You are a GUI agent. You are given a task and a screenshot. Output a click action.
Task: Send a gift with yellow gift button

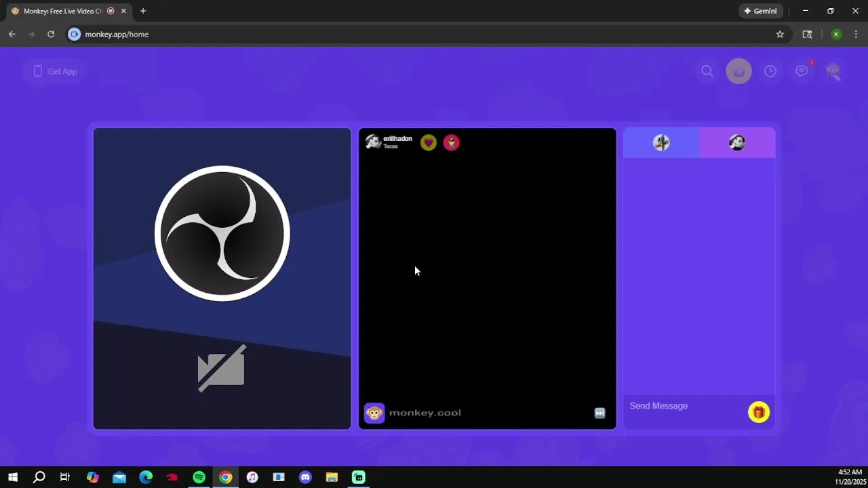coord(759,412)
